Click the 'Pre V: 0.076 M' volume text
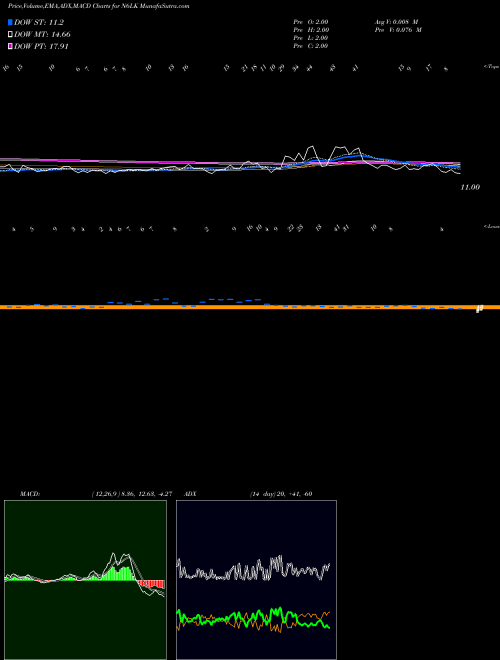 click(x=397, y=30)
